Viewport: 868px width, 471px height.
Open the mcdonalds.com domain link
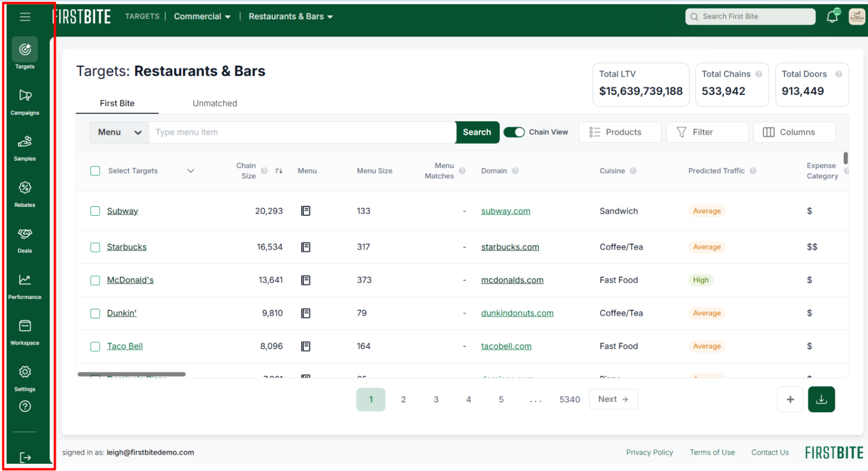[x=512, y=280]
